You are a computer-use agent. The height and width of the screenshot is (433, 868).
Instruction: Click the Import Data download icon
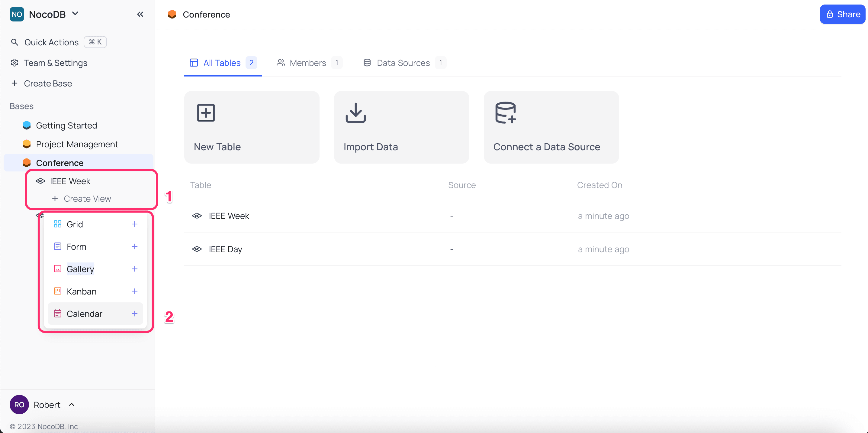pos(355,112)
